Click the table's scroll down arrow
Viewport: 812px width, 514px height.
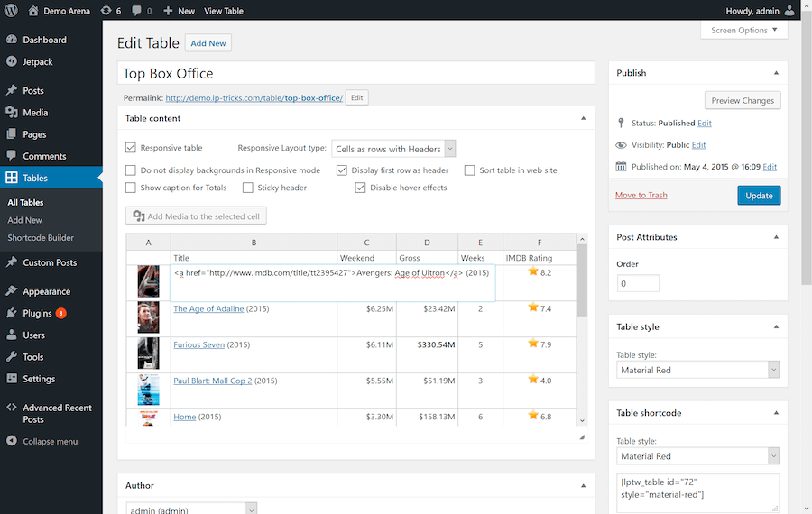click(x=582, y=421)
